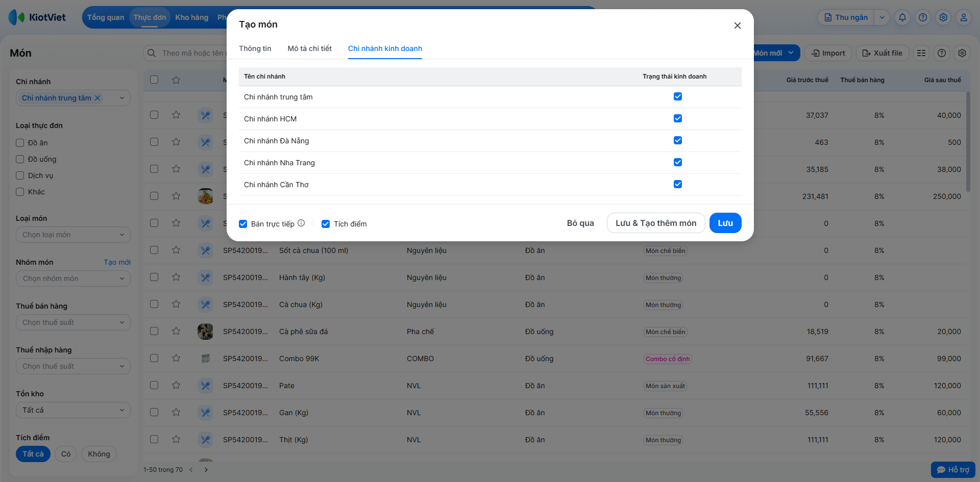Image resolution: width=980 pixels, height=482 pixels.
Task: Star the Cà phê sữa đá item
Action: coord(176,331)
